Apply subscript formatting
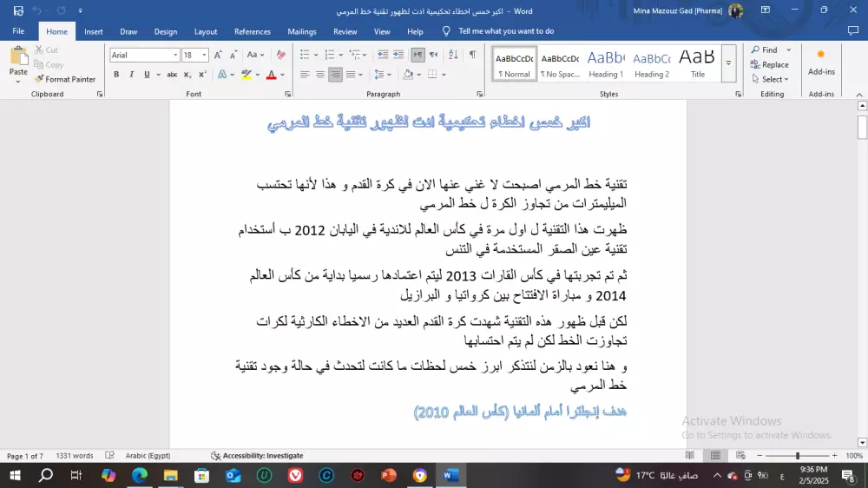This screenshot has height=488, width=868. tap(187, 74)
